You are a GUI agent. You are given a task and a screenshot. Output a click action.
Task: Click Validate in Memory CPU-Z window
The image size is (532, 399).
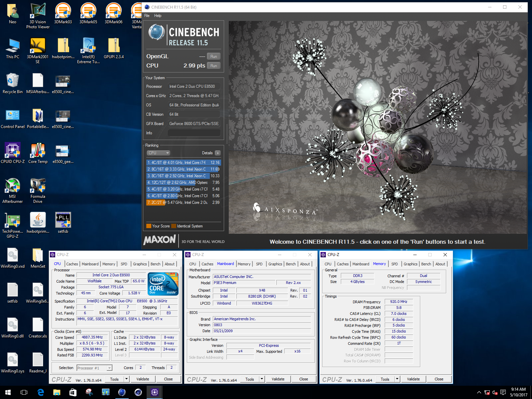pos(413,379)
